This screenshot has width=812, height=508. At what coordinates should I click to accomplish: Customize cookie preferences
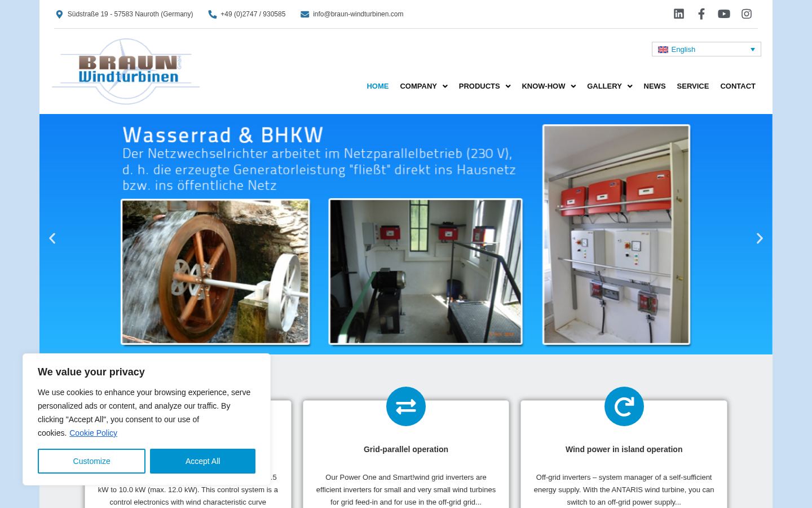[x=91, y=461]
